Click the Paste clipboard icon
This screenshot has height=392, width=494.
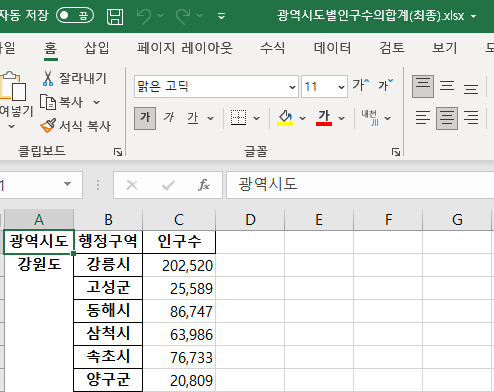click(x=13, y=86)
